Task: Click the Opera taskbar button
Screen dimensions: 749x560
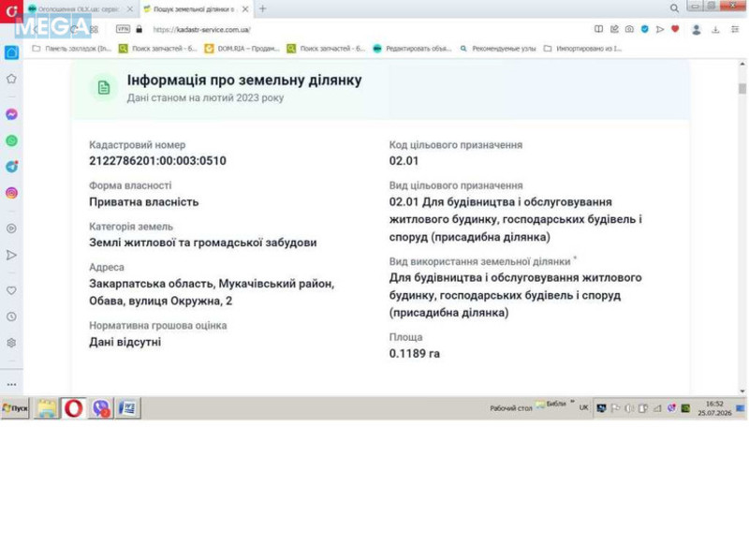Action: click(74, 408)
